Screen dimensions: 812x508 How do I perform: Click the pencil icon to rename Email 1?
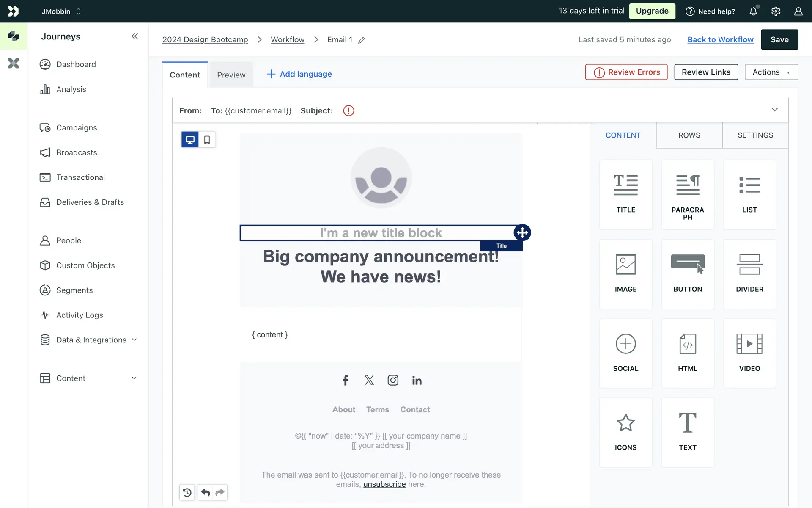click(362, 40)
